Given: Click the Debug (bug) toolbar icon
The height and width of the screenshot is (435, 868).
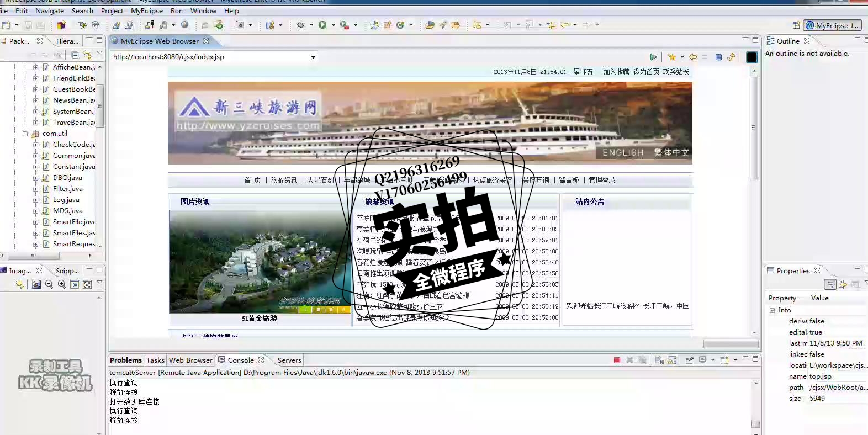Looking at the screenshot, I should click(300, 25).
